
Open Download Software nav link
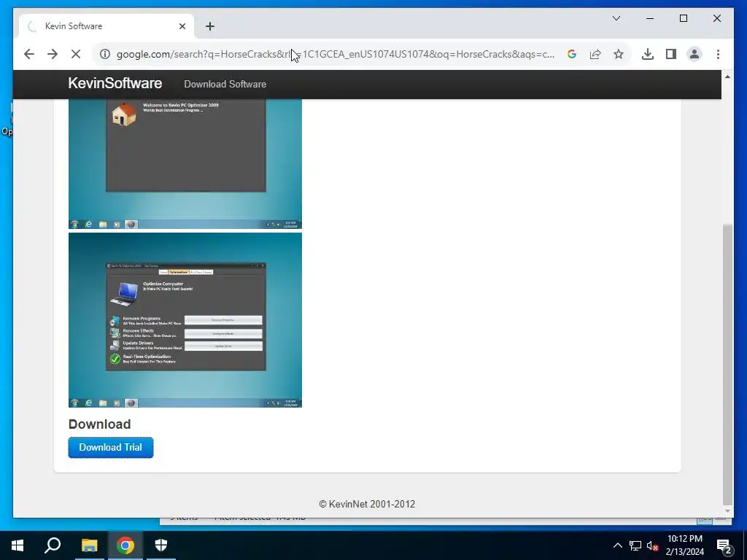(x=225, y=85)
